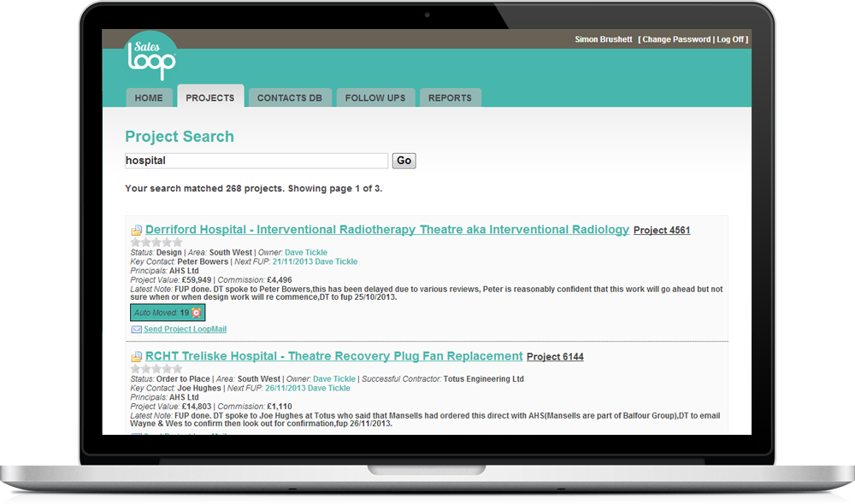Open owner Dave Tickle on Derriford project
The width and height of the screenshot is (855, 504).
pyautogui.click(x=306, y=252)
